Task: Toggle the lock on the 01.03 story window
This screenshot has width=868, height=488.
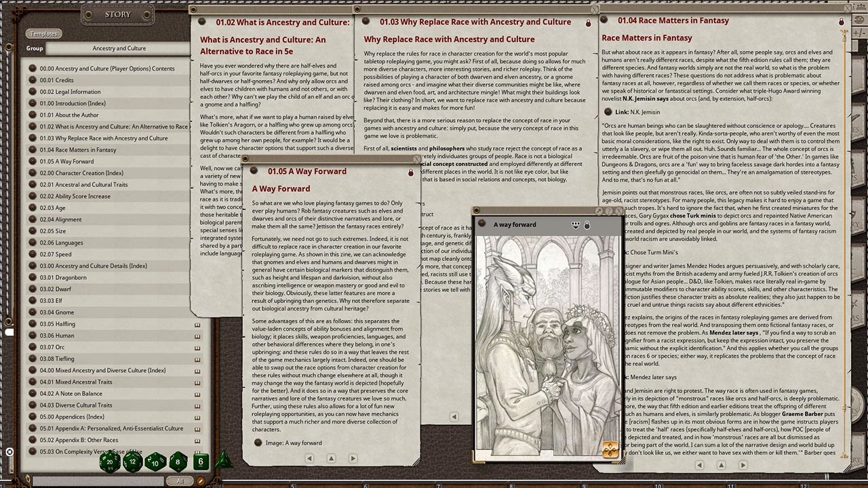Action: point(587,22)
